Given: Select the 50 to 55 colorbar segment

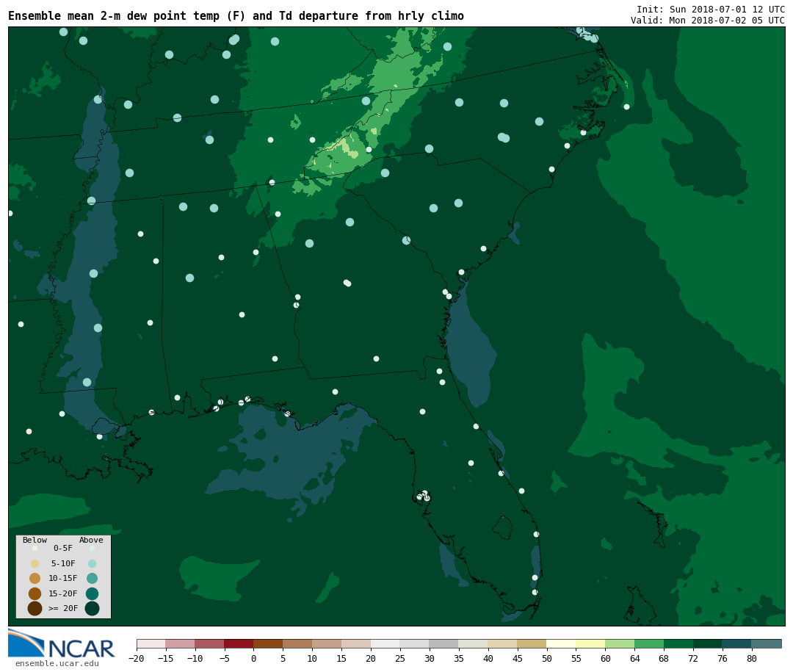Looking at the screenshot, I should (562, 644).
